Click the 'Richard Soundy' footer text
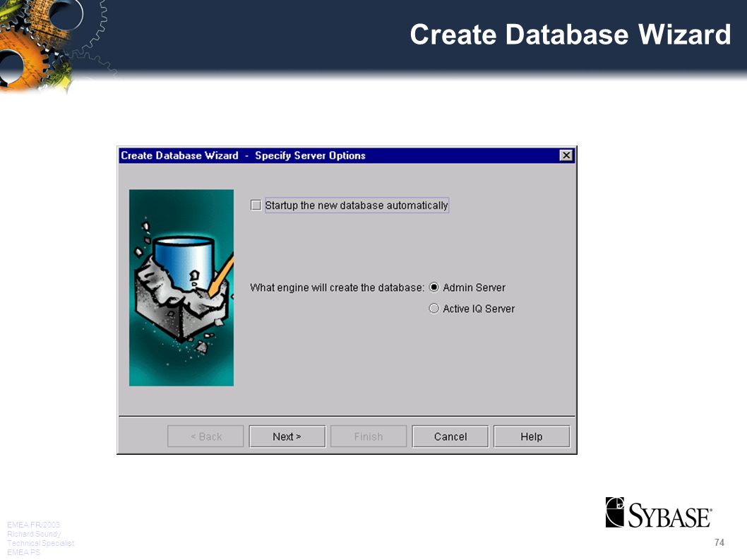 coord(35,534)
